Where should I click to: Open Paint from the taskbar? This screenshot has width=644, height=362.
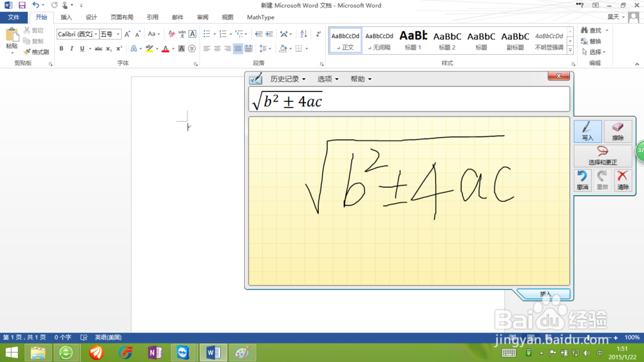coord(242,353)
